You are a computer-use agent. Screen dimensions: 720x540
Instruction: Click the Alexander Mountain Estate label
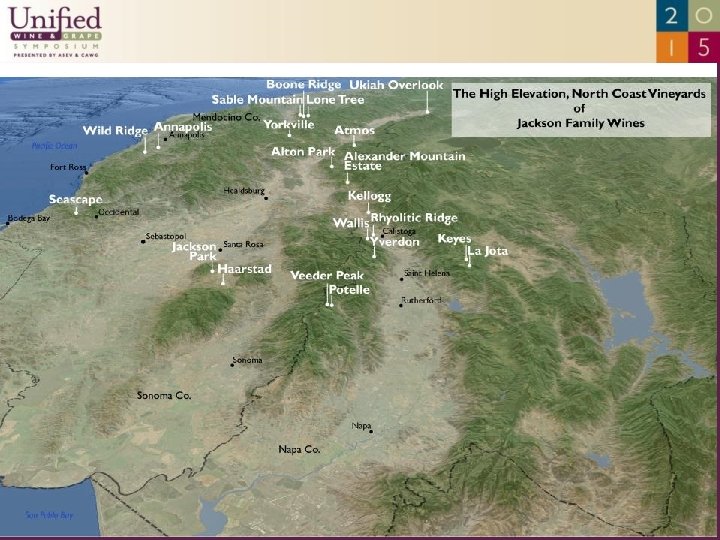405,161
